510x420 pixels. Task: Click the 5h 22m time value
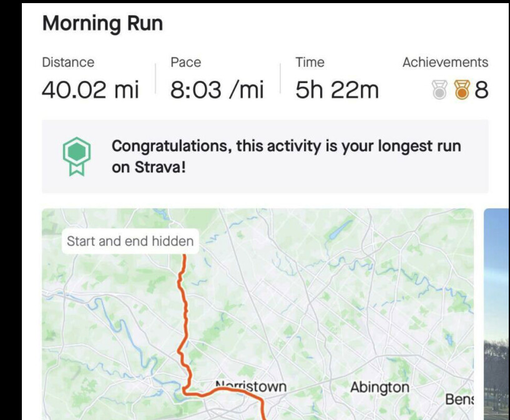(x=336, y=90)
